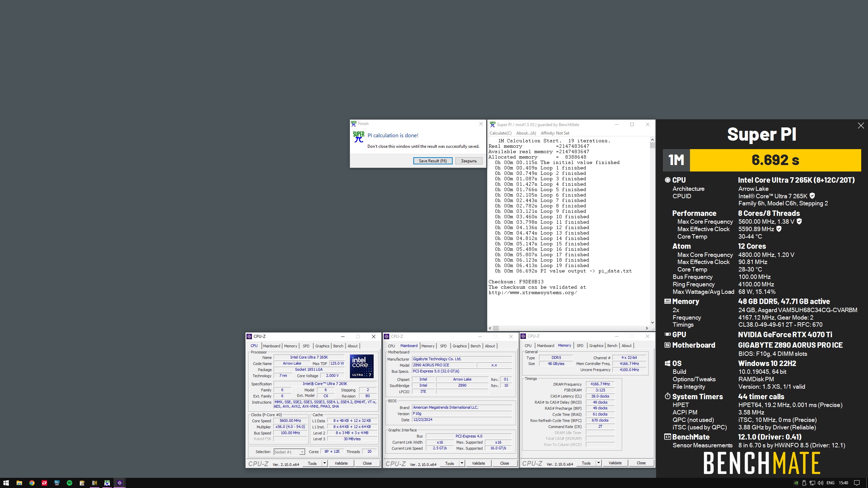Switch to About tab in Memory CPU-Z window

click(626, 346)
